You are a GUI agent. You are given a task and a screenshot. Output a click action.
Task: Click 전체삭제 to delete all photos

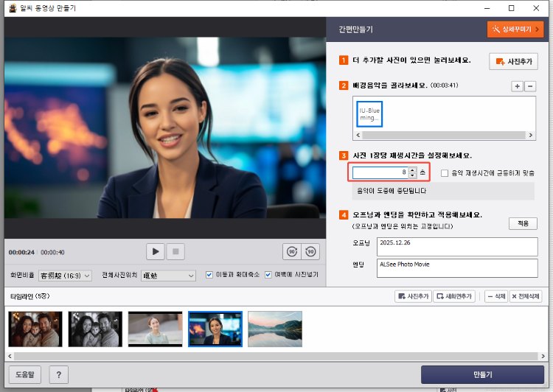pos(526,295)
